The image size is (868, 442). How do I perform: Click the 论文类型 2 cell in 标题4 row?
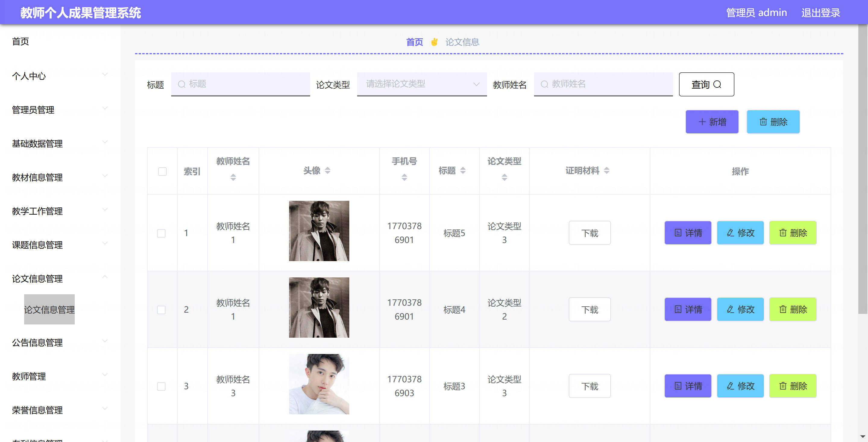(x=505, y=310)
